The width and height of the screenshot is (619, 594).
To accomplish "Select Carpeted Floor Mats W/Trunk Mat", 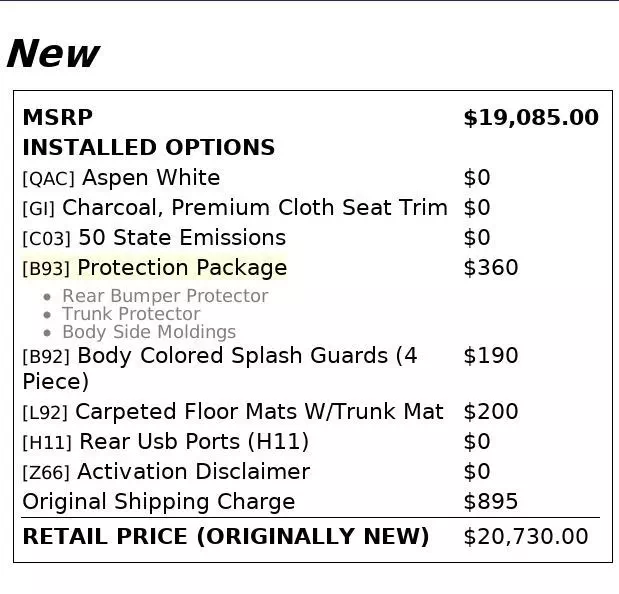I will coord(233,412).
